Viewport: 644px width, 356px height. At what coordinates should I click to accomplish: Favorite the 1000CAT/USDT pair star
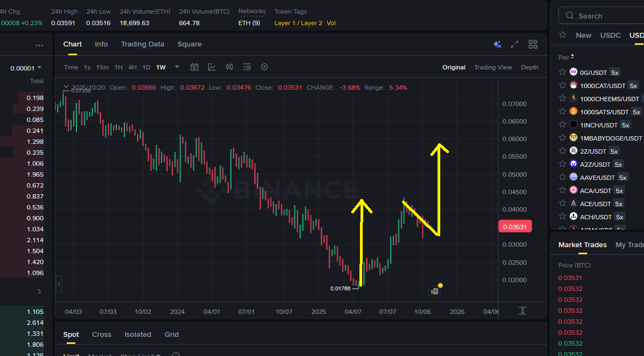pyautogui.click(x=563, y=85)
